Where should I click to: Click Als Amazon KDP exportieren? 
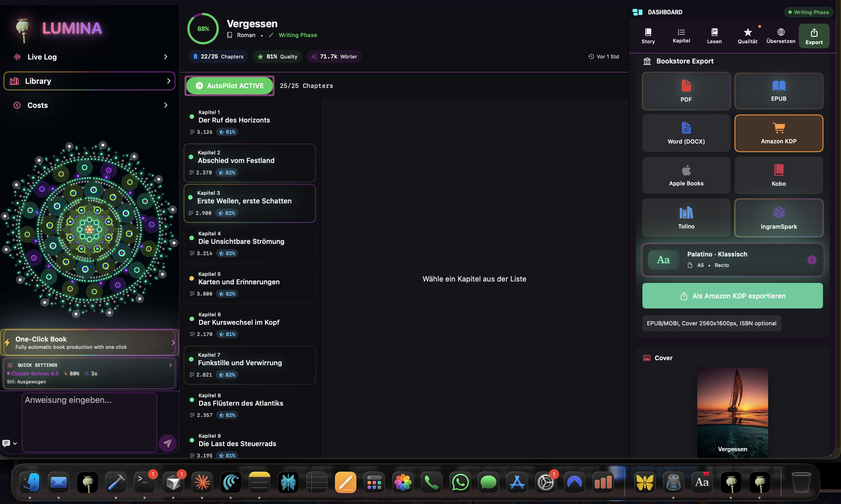732,296
